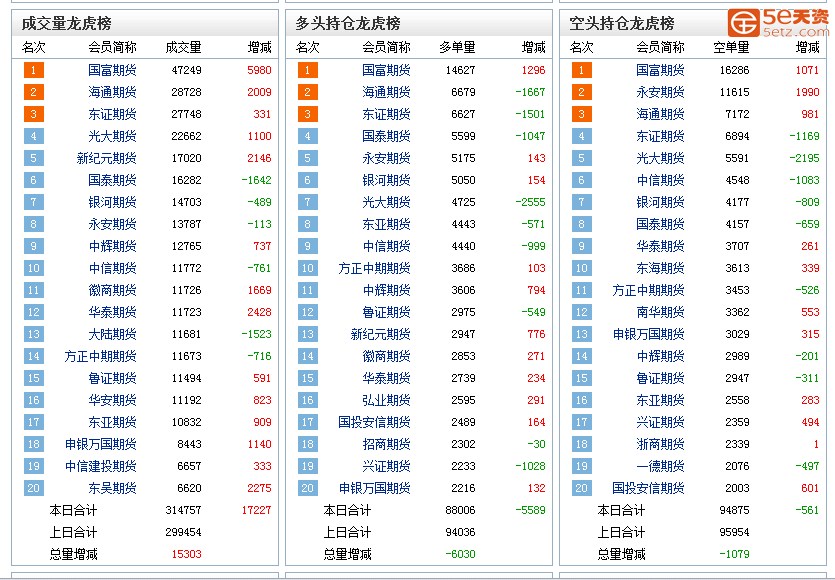Open 国富期货 in 多头持仓龙虎榜
Image resolution: width=835 pixels, height=580 pixels.
pos(386,70)
